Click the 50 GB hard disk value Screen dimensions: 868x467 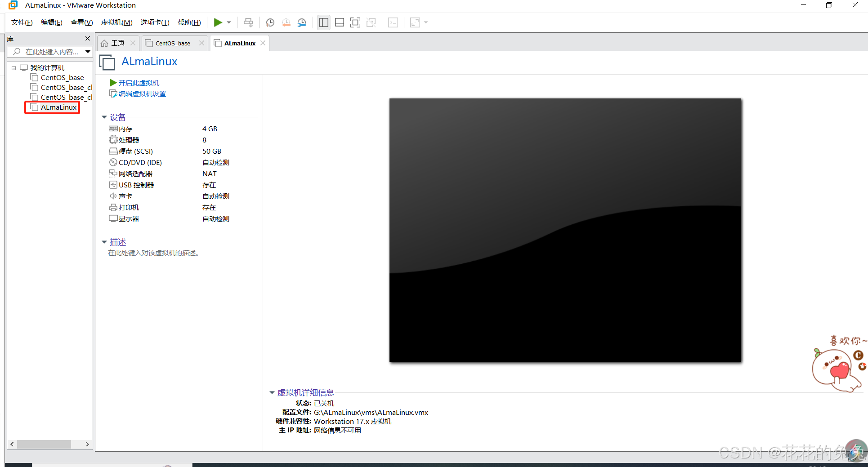click(x=212, y=151)
